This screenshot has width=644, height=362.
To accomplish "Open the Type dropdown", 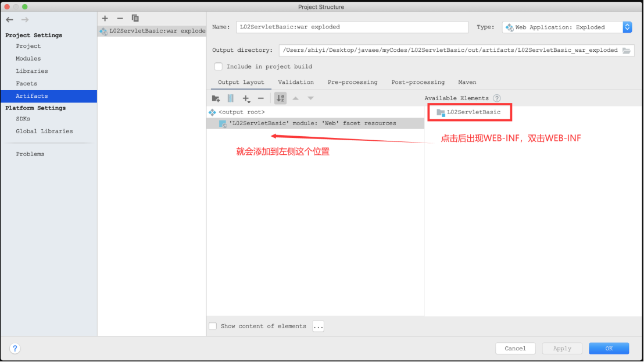I will [567, 27].
